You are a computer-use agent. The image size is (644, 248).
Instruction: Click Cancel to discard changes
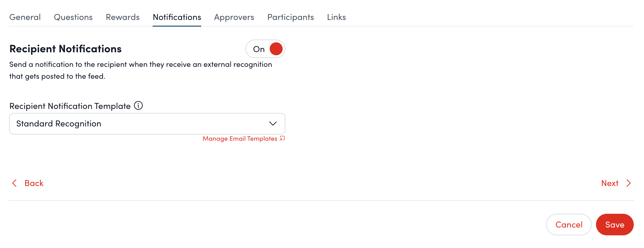(x=568, y=224)
